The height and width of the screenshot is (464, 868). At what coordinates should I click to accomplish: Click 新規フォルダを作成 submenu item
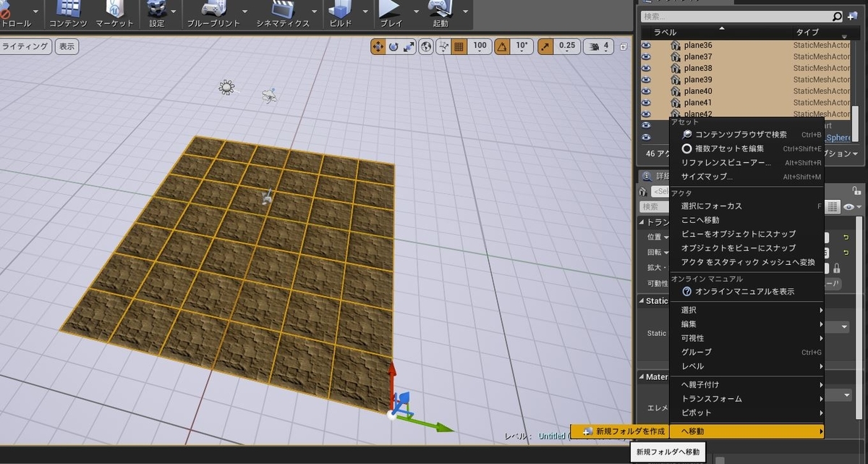pos(621,431)
